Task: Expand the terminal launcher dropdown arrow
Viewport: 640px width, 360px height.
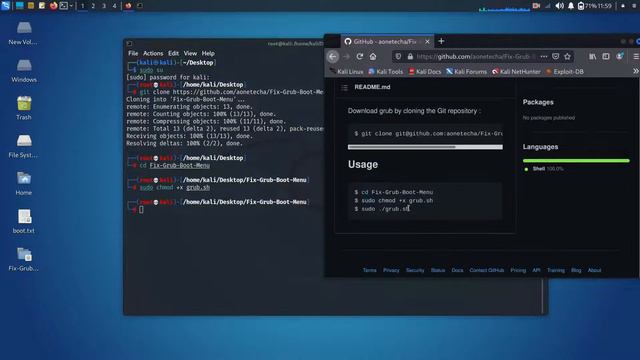Action: coord(71,6)
